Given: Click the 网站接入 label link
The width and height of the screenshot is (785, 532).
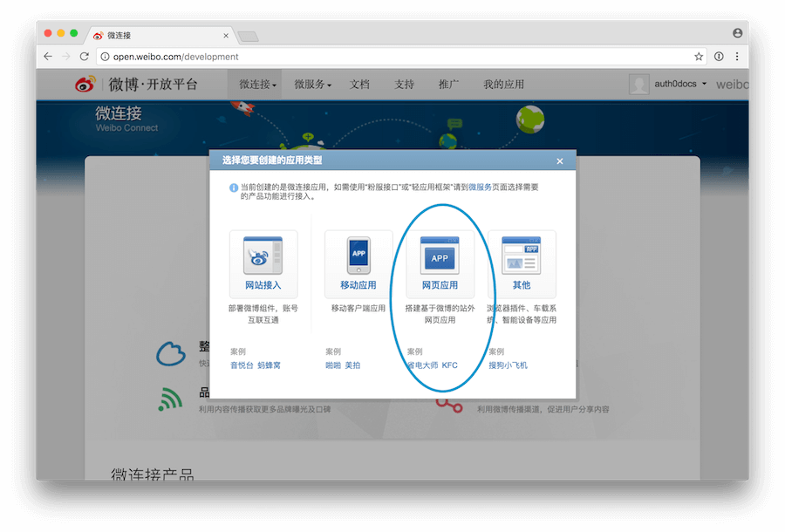Looking at the screenshot, I should click(x=263, y=285).
